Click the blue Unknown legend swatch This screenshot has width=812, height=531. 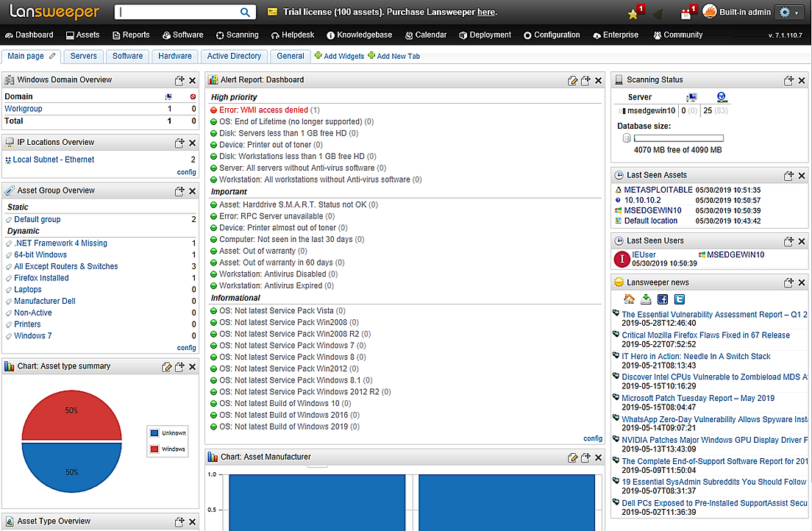pyautogui.click(x=154, y=433)
